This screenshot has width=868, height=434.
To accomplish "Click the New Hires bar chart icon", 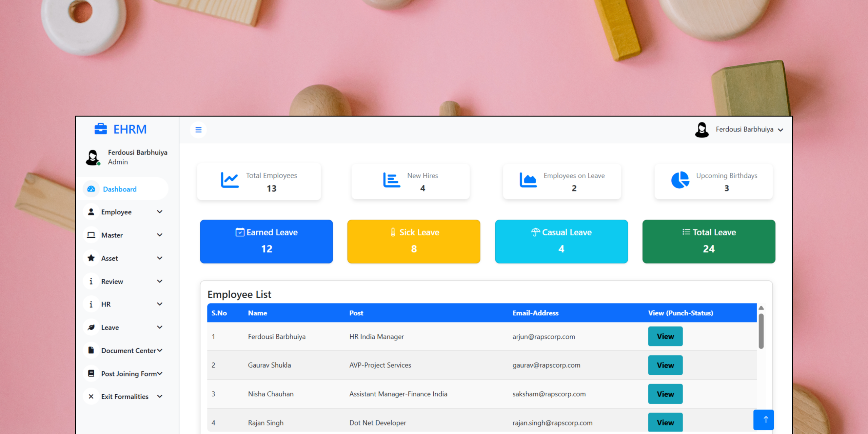I will (x=392, y=180).
